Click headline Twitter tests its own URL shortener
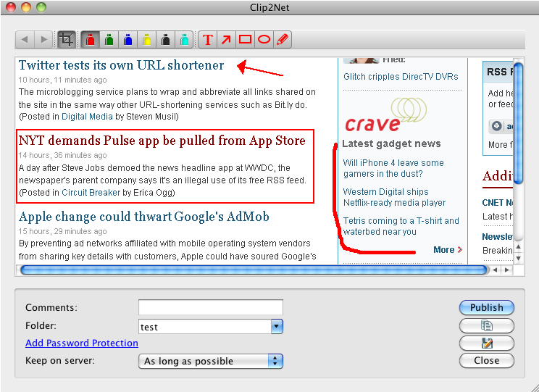The image size is (539, 392). point(121,65)
